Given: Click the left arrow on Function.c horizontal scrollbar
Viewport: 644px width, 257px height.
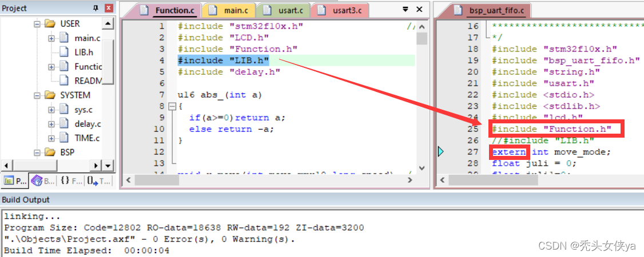Looking at the screenshot, I should point(129,180).
